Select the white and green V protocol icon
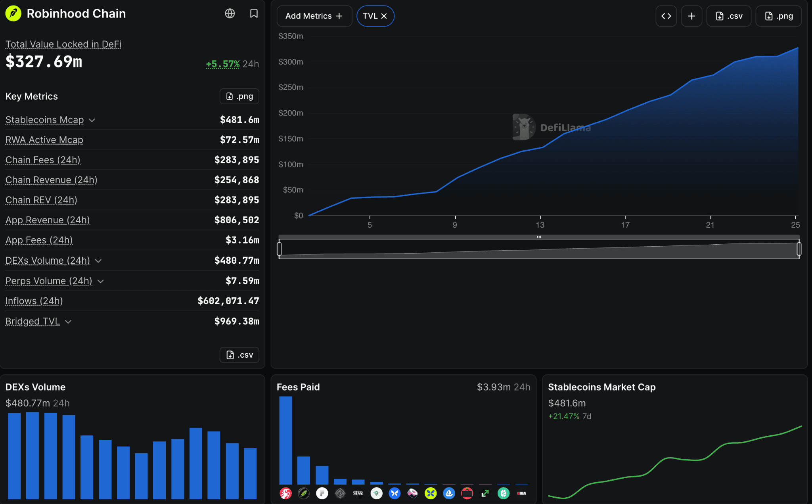Screen dimensions: 812x504 (376, 493)
